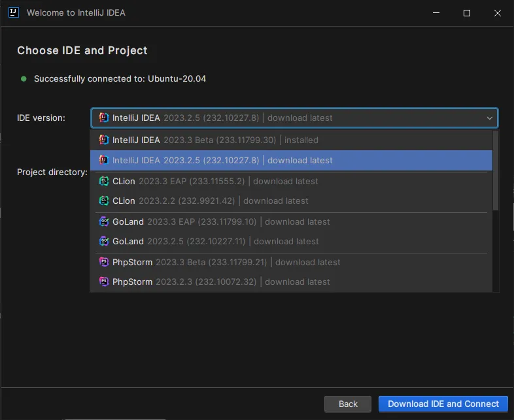
Task: Click the PhpStorm 2023.2.3 icon
Action: (x=103, y=282)
